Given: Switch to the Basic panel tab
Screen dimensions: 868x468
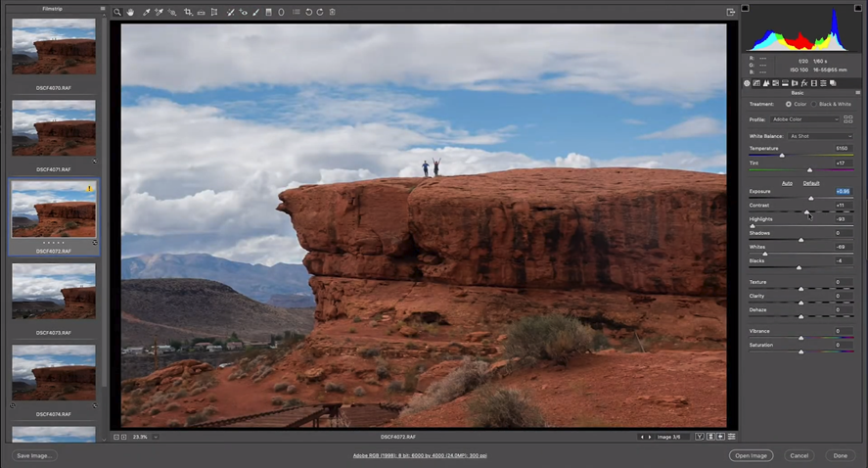Looking at the screenshot, I should point(747,83).
